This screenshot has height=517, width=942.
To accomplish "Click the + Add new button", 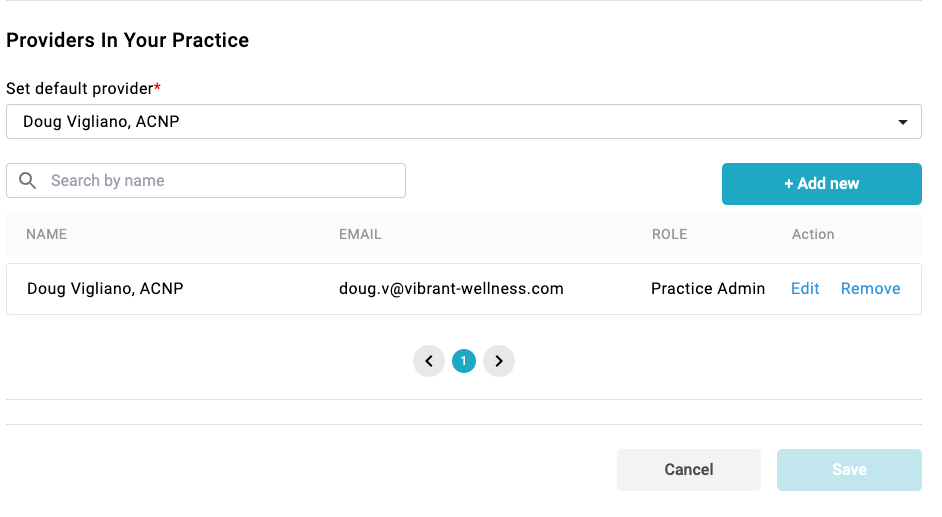I will click(x=821, y=184).
